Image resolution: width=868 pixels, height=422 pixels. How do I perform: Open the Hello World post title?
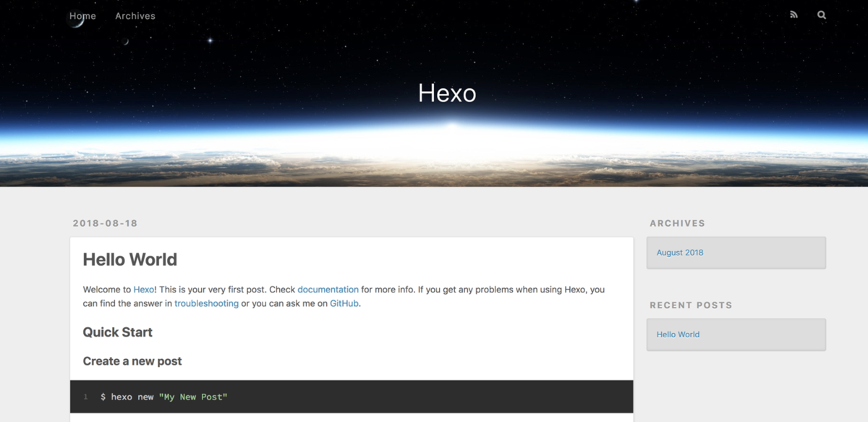130,259
